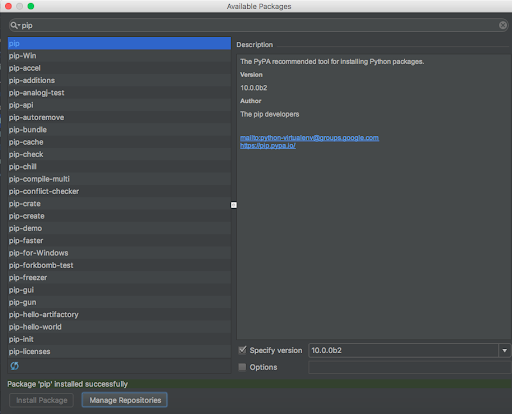Select pip-conflict-checker package
This screenshot has height=414, width=512.
(x=119, y=191)
